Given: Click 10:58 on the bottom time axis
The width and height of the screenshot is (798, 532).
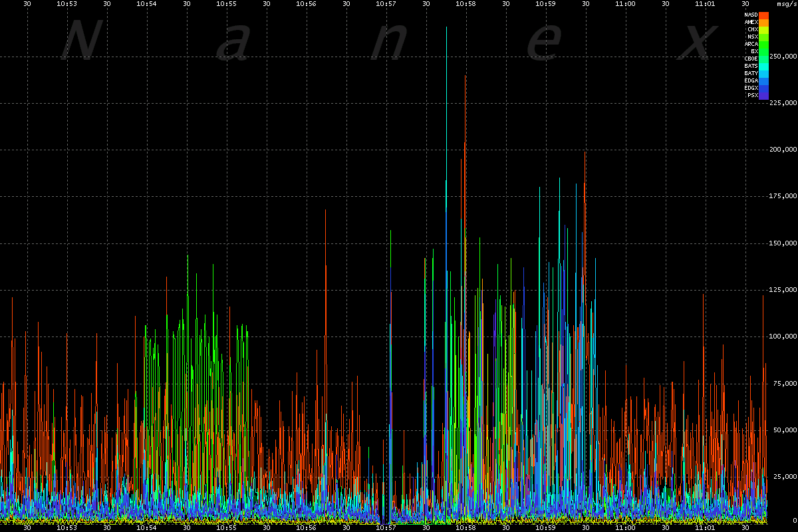Looking at the screenshot, I should 465,528.
